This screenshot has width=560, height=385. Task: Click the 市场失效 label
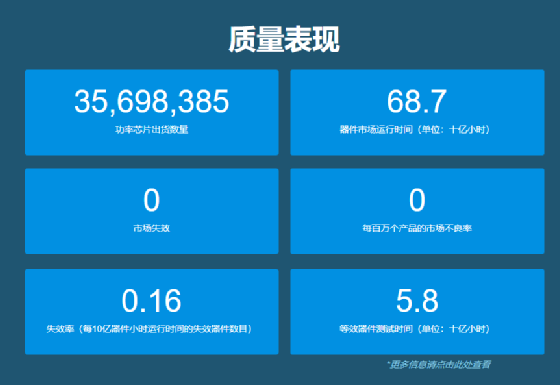(x=151, y=228)
